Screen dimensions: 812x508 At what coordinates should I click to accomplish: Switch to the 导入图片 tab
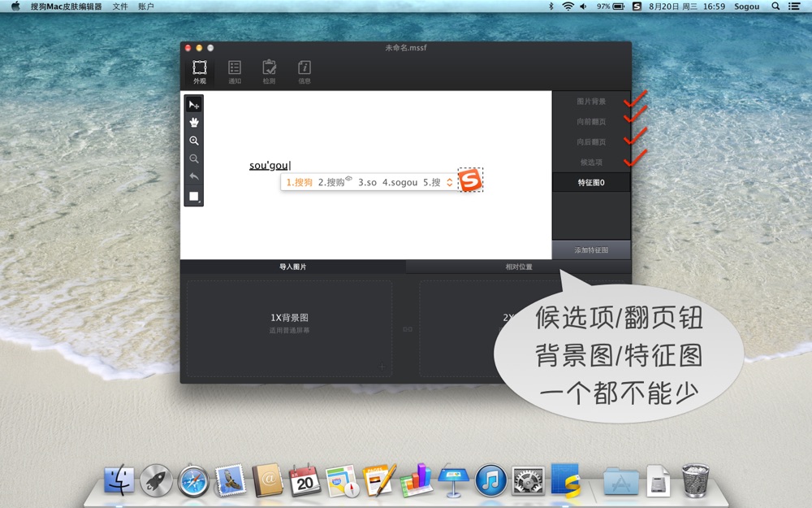click(x=292, y=267)
